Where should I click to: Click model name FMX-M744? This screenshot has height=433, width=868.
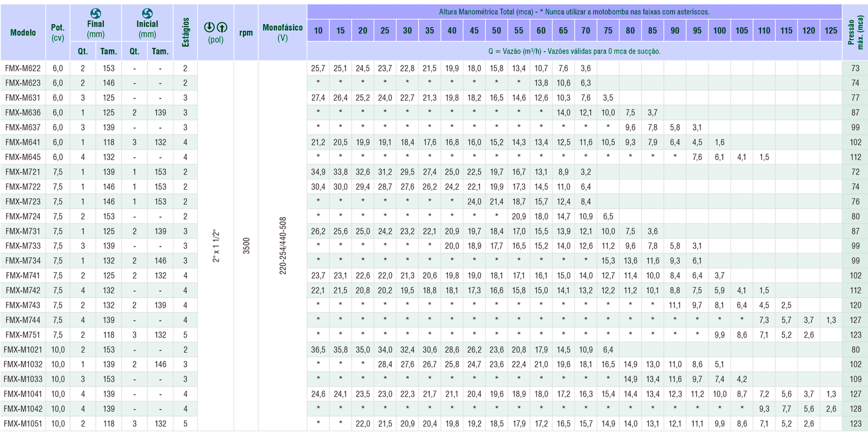pos(23,320)
